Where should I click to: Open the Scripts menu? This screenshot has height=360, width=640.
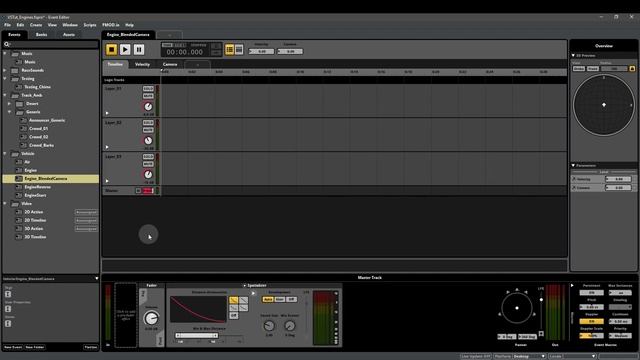point(90,25)
